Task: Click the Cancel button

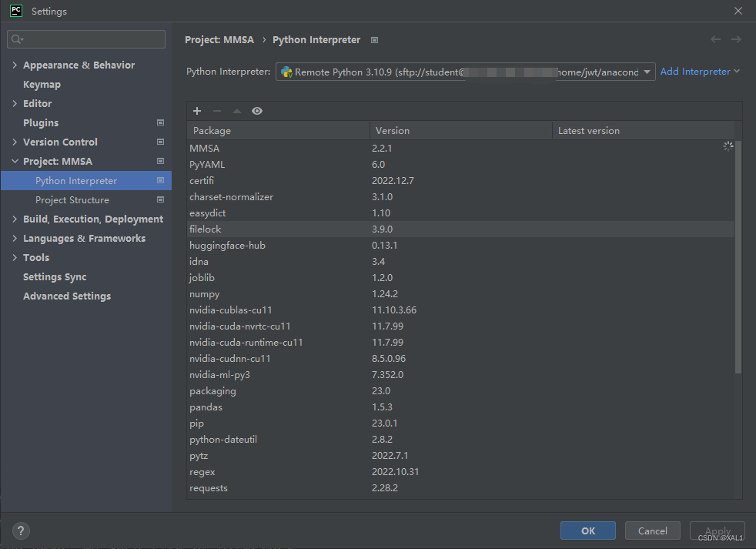Action: click(652, 531)
